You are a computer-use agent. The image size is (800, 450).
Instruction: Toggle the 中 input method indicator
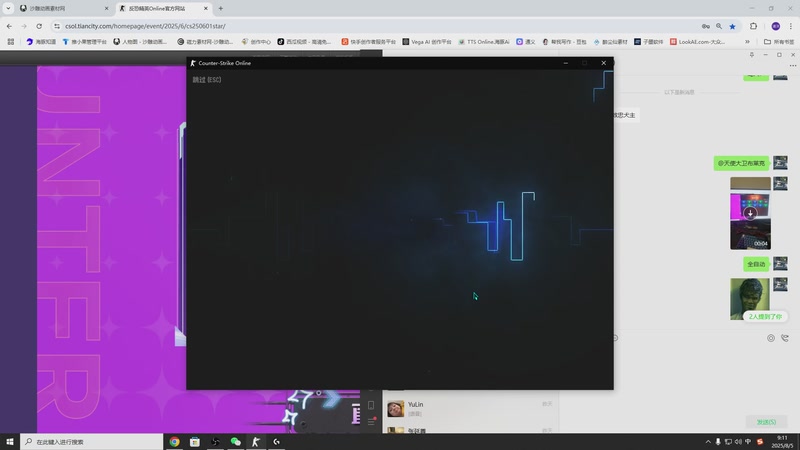pos(748,442)
